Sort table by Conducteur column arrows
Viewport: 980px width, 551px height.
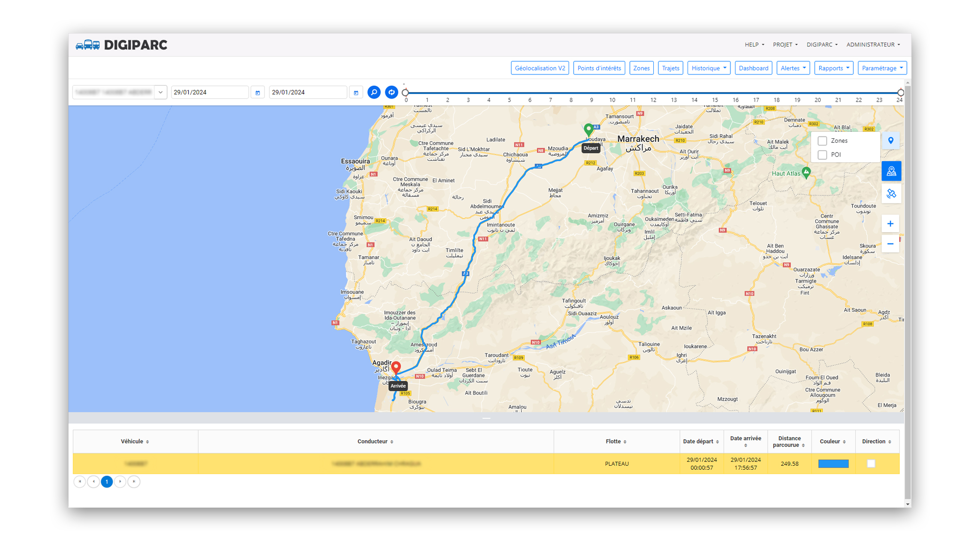point(392,442)
